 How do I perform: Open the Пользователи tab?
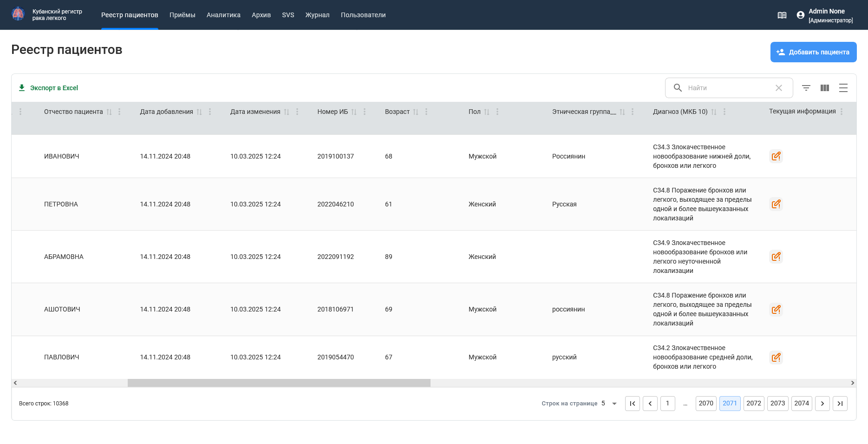(363, 15)
